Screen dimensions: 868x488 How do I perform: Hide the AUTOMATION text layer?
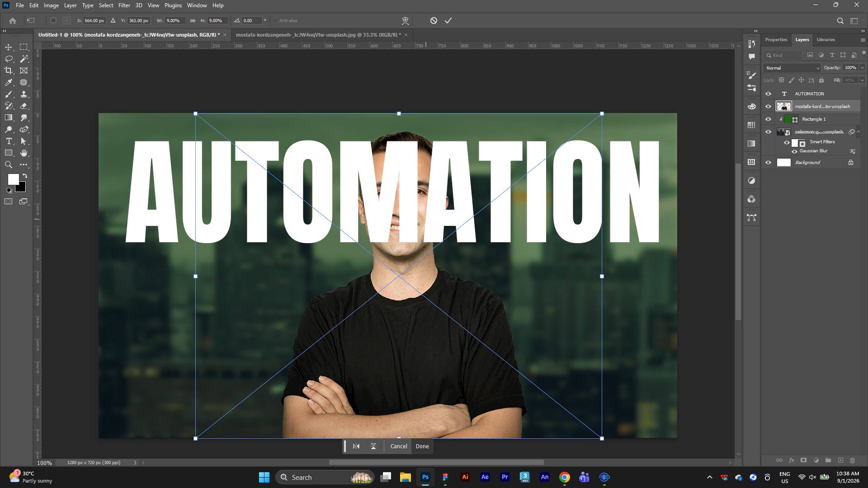(x=768, y=94)
